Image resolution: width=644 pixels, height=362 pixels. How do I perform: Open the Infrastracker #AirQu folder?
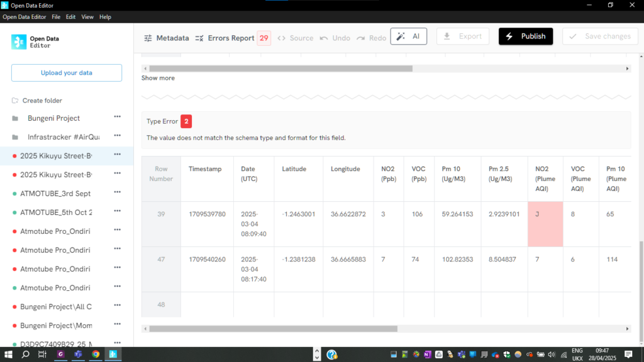pyautogui.click(x=64, y=137)
